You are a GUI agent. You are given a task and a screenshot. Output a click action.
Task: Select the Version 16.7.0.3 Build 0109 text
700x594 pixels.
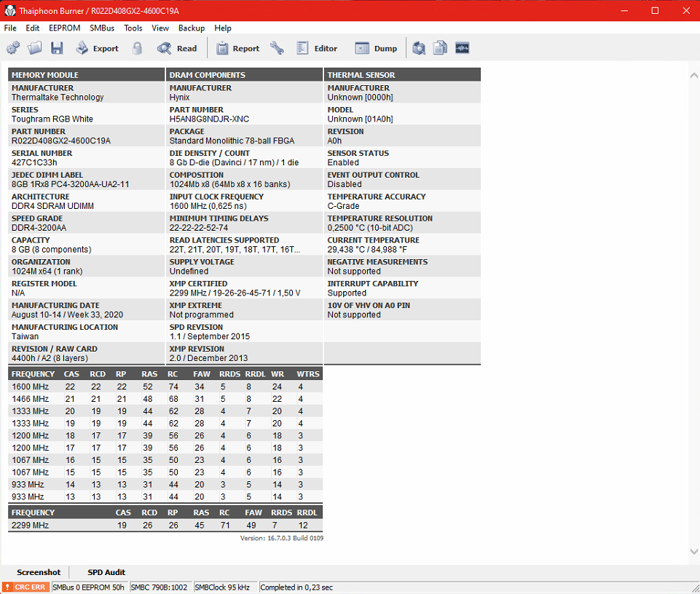282,538
